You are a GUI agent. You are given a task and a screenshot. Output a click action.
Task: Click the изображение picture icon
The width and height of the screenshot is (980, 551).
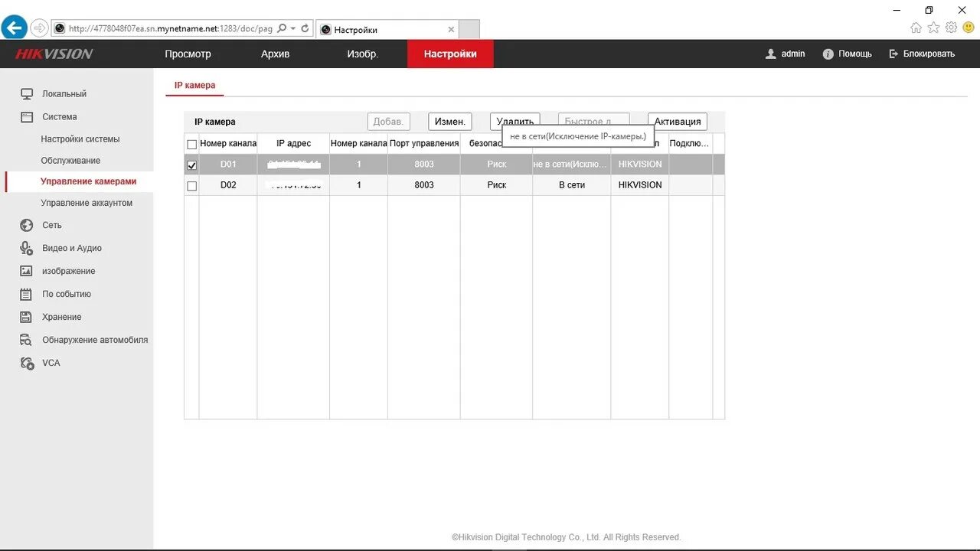coord(27,271)
